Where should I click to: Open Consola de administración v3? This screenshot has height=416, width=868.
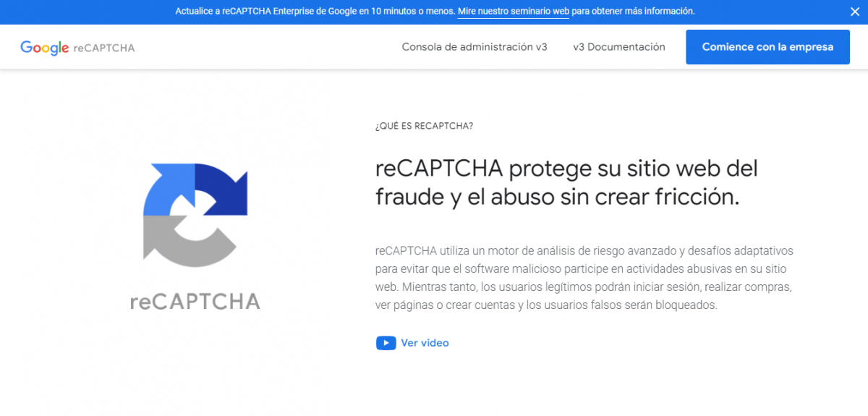coord(474,47)
